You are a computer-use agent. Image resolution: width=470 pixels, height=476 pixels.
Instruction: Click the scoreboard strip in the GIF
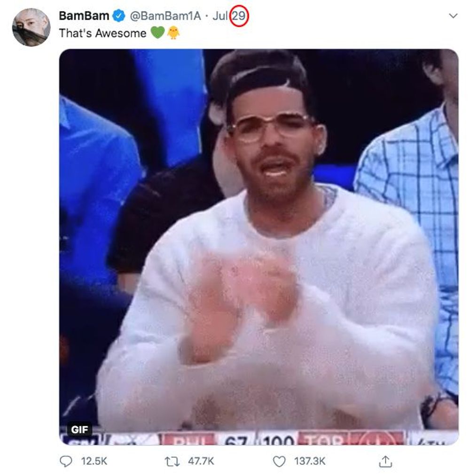tap(258, 438)
